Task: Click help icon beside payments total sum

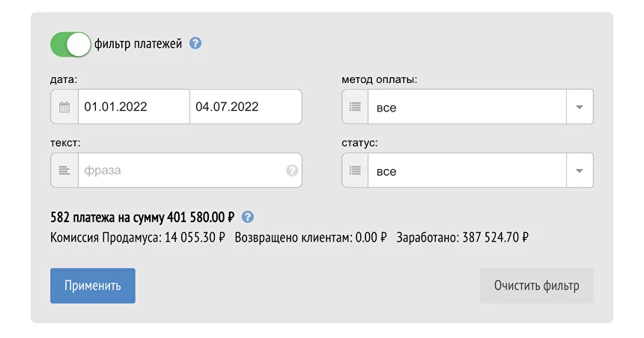Action: tap(248, 217)
